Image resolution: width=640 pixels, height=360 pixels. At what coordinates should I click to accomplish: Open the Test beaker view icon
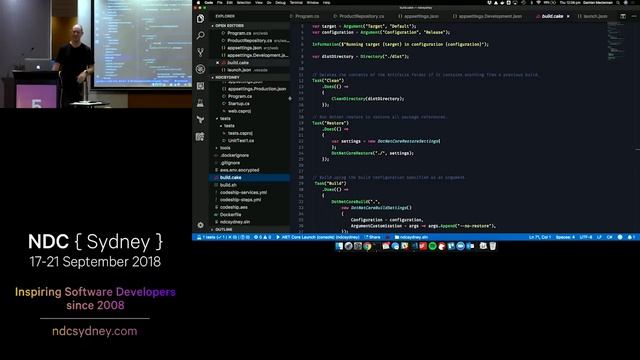(x=200, y=103)
